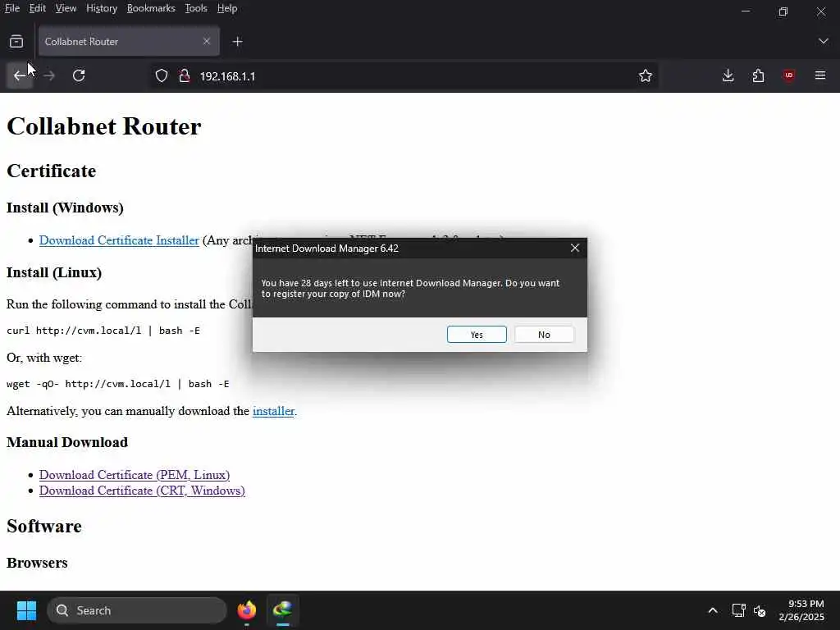Click the uBlock Origin extension icon
Viewport: 840px width, 630px height.
pos(788,75)
